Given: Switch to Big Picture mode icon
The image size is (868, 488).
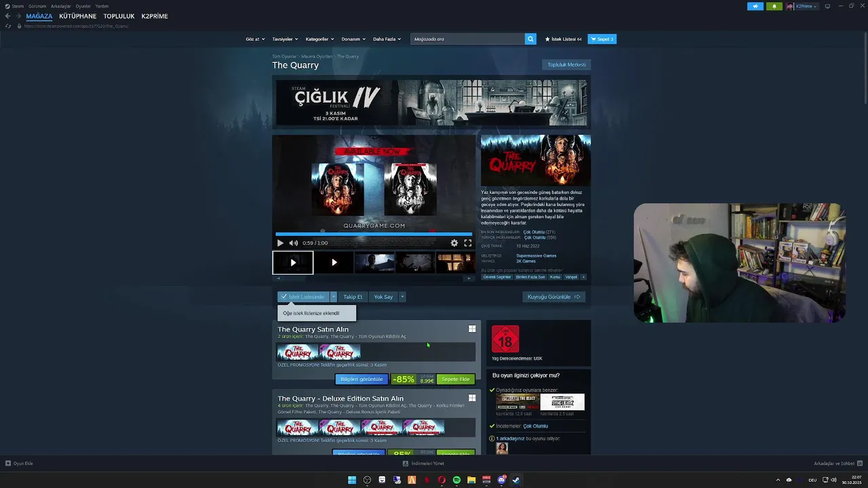Looking at the screenshot, I should pos(827,6).
